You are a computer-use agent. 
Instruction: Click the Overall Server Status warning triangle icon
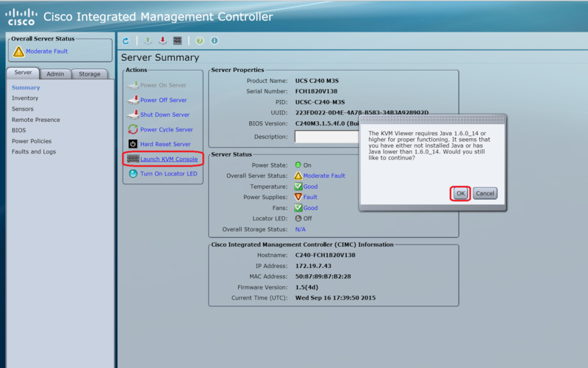tap(18, 51)
